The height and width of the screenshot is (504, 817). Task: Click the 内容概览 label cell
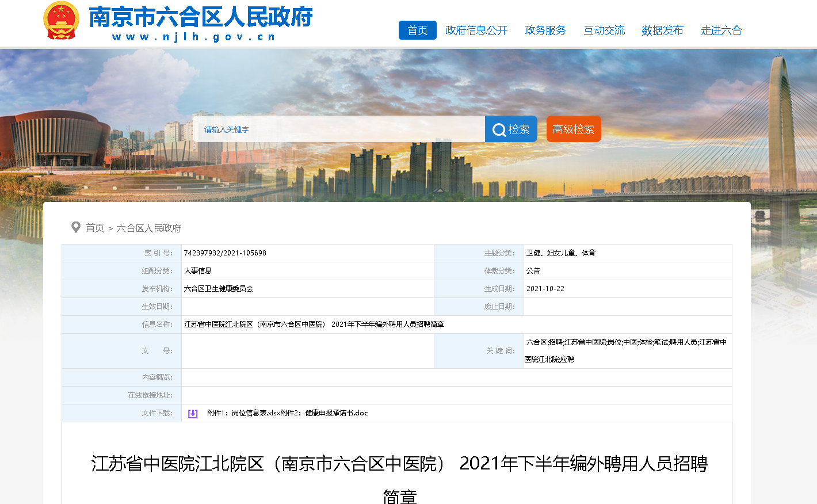tap(121, 377)
